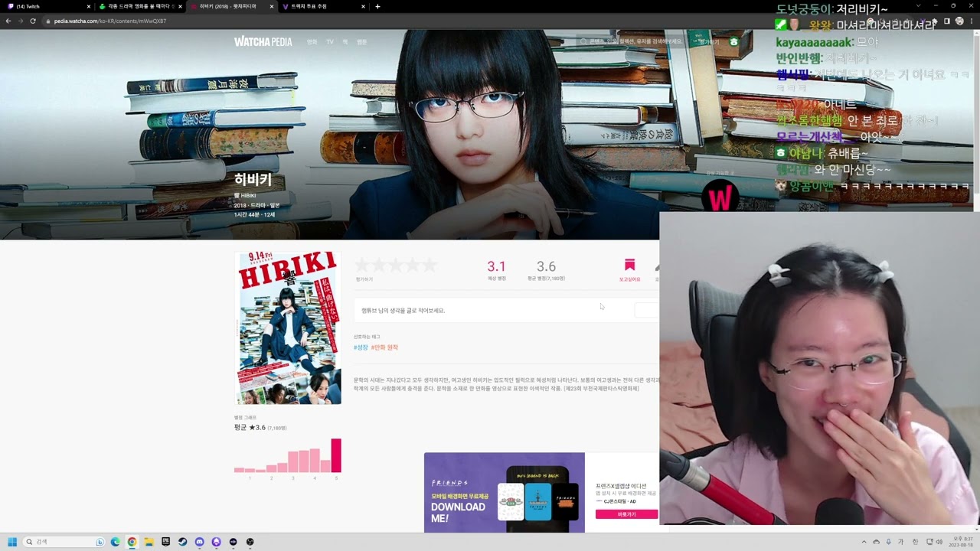
Task: Go back with the browser back arrow
Action: click(x=8, y=21)
